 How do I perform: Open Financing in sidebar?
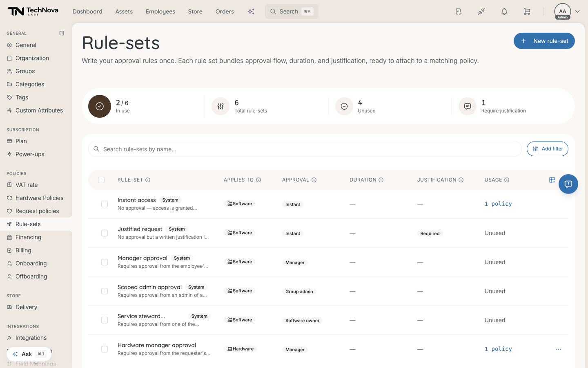pos(36,237)
